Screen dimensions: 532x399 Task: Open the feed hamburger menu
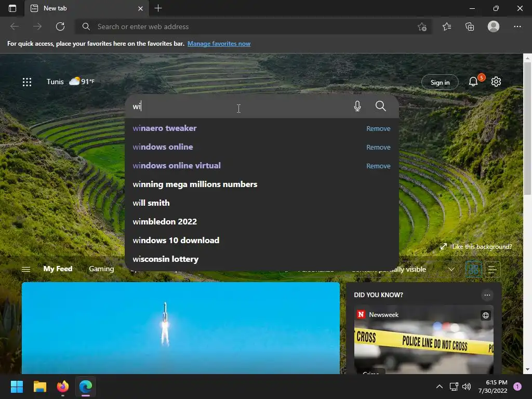pyautogui.click(x=26, y=269)
